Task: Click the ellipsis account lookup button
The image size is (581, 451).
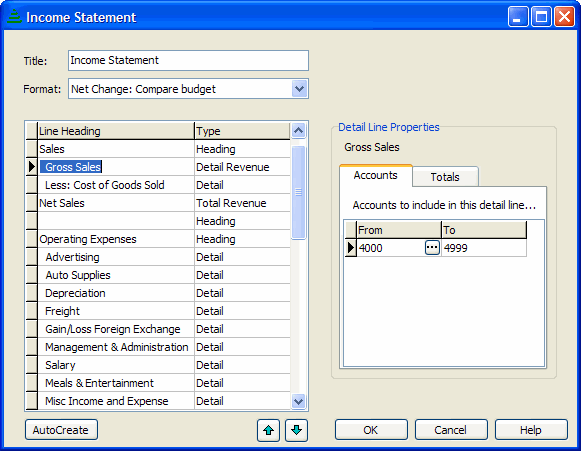Action: [x=432, y=248]
